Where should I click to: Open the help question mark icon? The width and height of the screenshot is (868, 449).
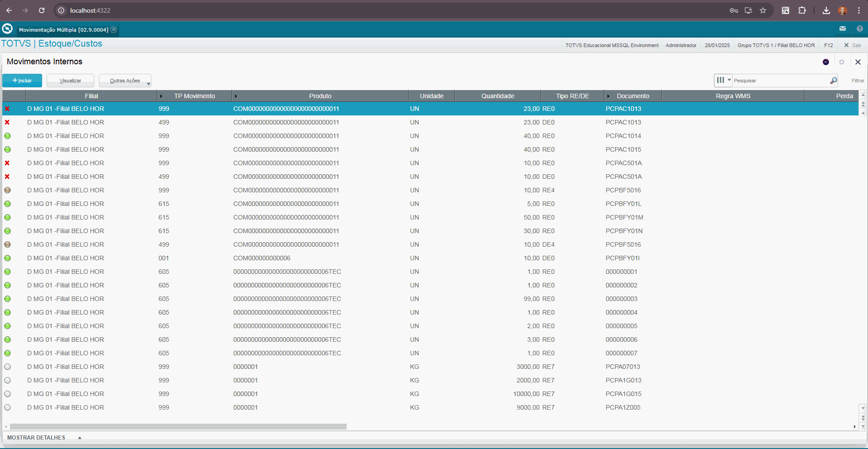(x=859, y=29)
